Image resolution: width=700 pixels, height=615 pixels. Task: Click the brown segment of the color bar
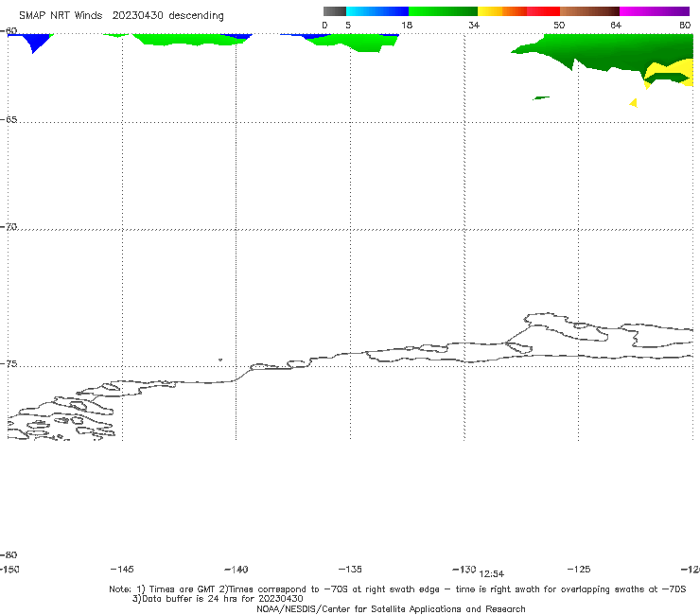[589, 11]
